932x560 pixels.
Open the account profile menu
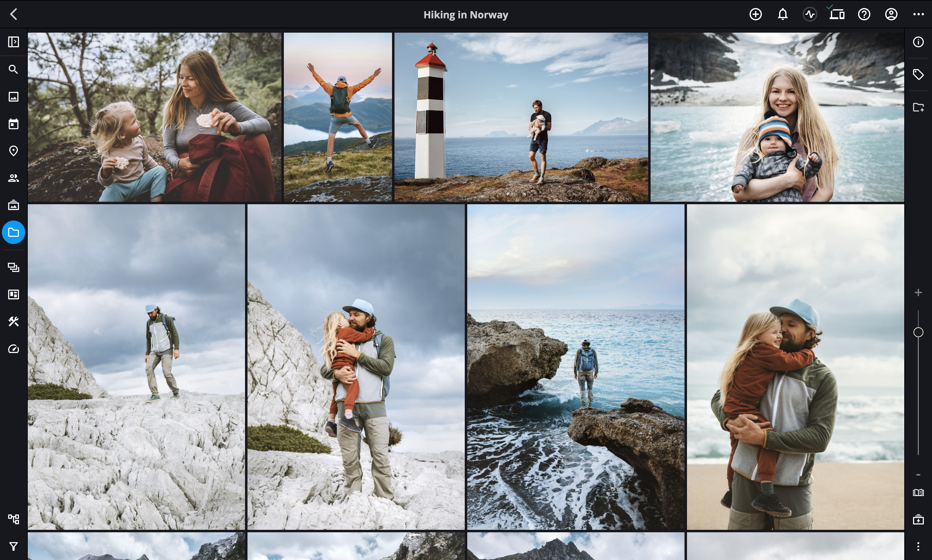[891, 14]
